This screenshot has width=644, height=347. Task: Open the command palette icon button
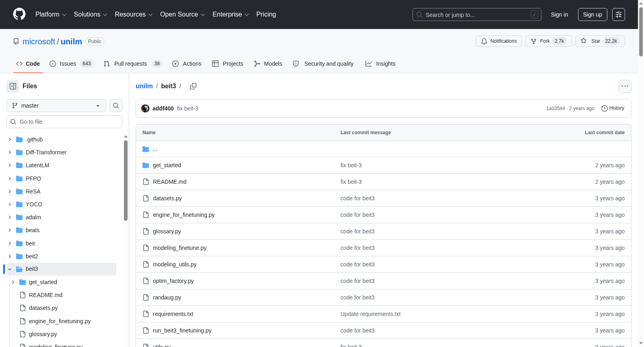pos(619,15)
